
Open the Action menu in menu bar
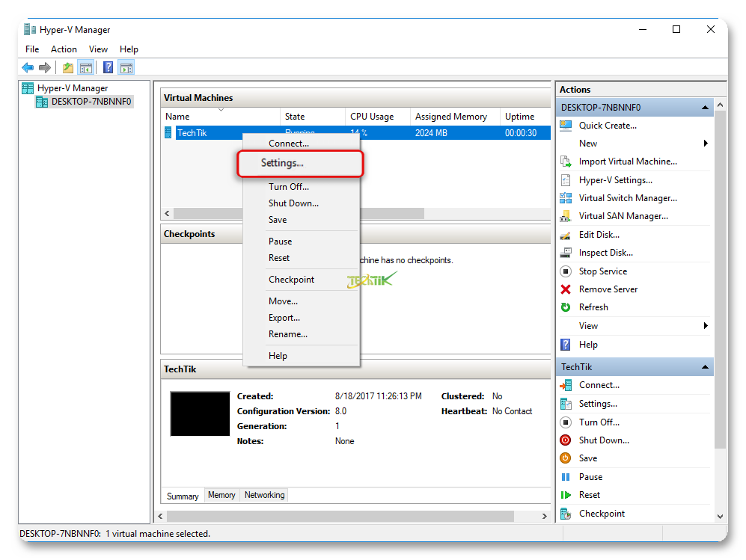tap(64, 49)
